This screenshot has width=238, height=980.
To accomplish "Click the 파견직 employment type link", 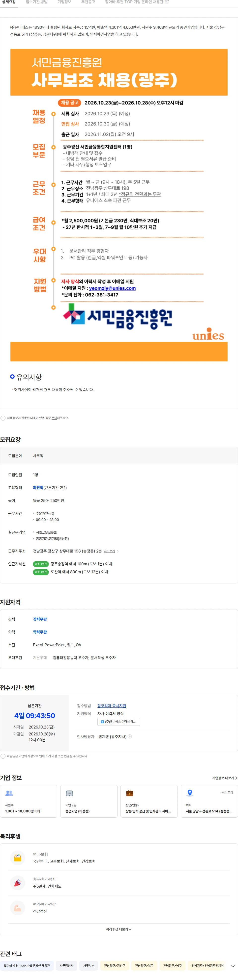I will point(38,488).
